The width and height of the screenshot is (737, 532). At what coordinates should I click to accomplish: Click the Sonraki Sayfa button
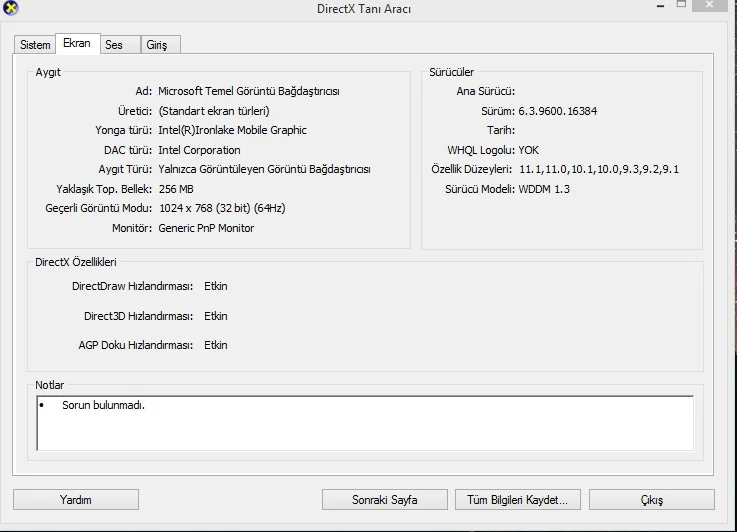[384, 500]
